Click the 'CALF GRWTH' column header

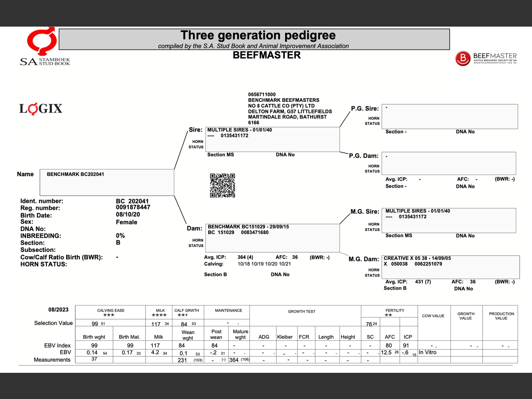coord(187,310)
